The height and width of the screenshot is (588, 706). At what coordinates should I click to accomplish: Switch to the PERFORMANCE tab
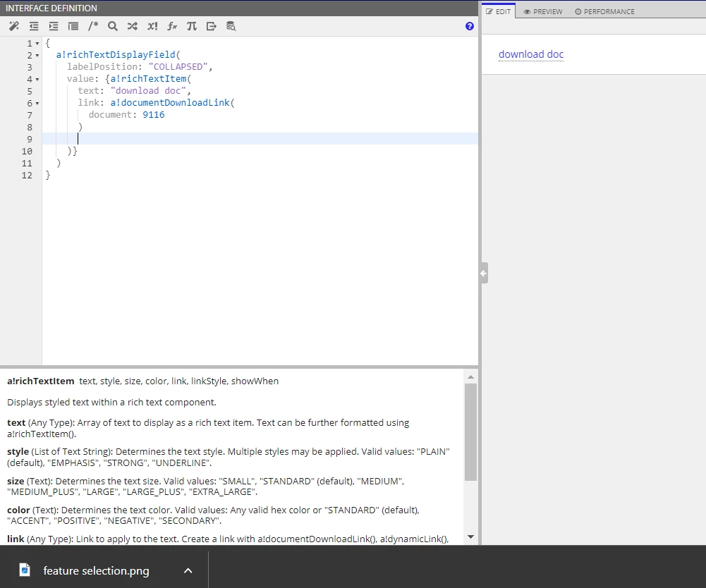point(604,11)
